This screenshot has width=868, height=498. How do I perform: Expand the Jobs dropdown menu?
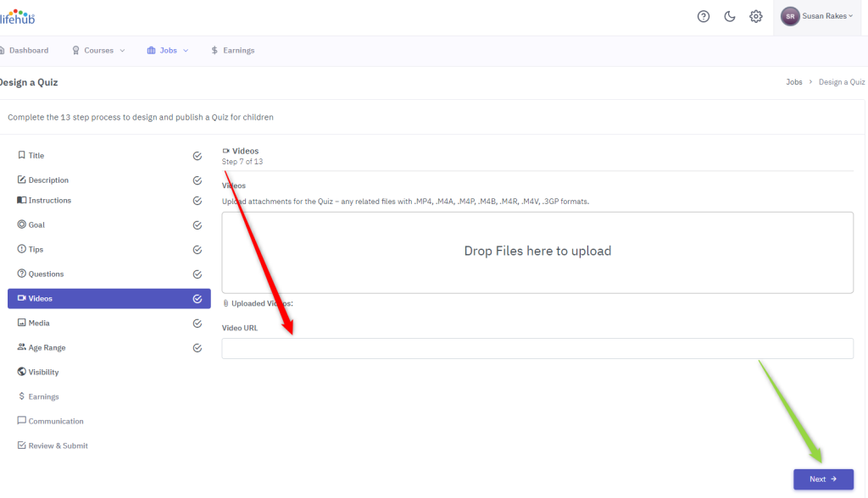[168, 50]
